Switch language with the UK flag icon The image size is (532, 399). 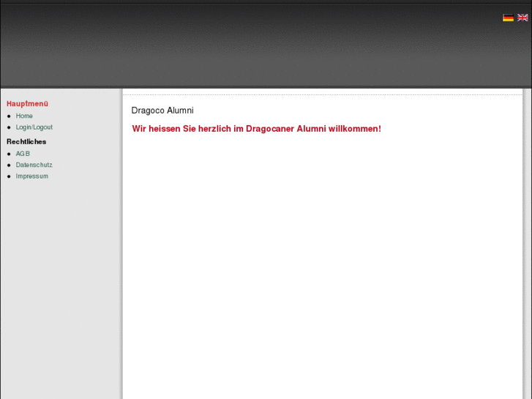(x=522, y=18)
